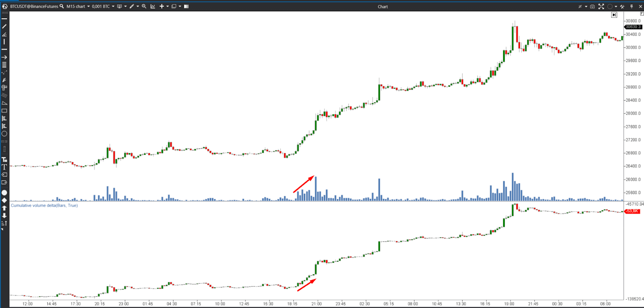Select the up arrow marker tool
644x308 pixels.
[4, 208]
